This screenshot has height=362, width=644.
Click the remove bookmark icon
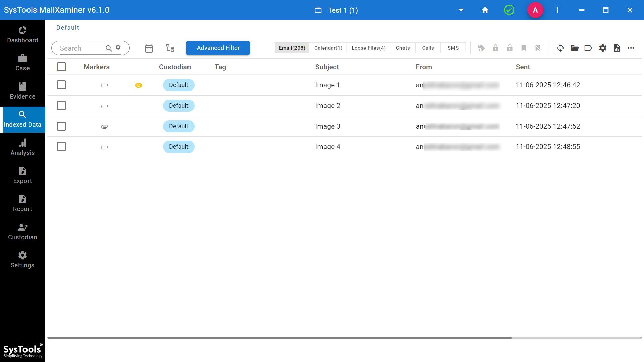point(538,48)
